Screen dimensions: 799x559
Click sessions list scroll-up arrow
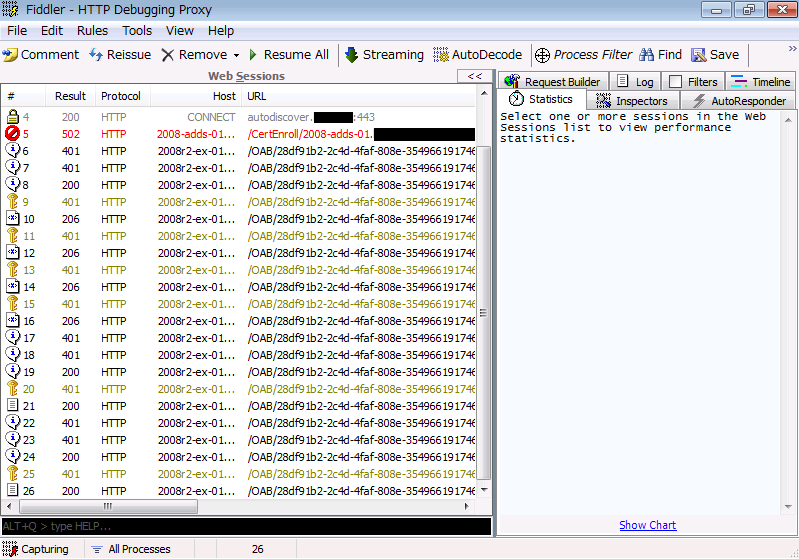[x=484, y=94]
